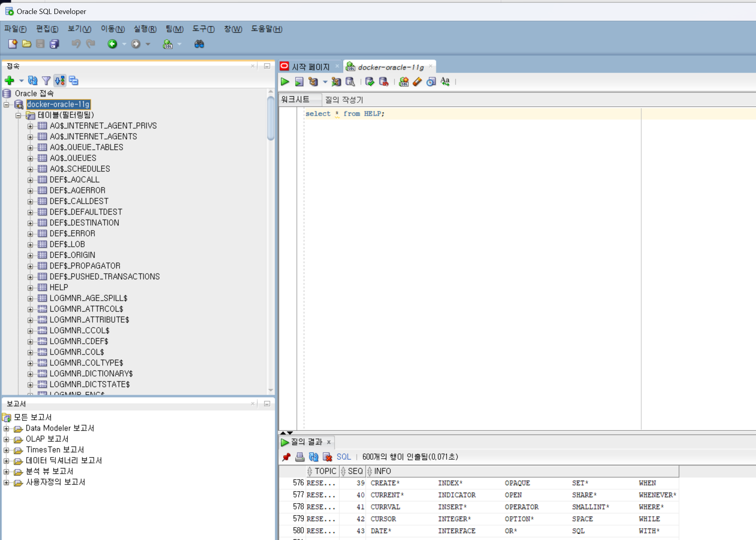
Task: Clear worksheet with eraser icon
Action: pyautogui.click(x=417, y=82)
